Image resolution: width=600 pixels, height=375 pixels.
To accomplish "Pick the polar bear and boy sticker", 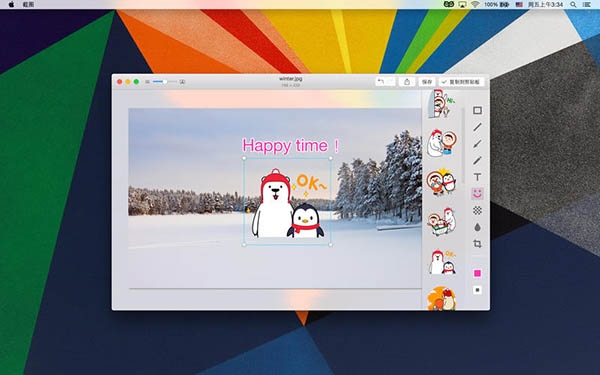I will [442, 143].
